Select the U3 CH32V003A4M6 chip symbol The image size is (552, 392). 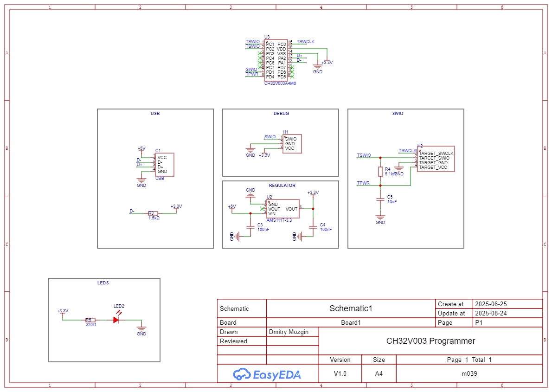[276, 60]
